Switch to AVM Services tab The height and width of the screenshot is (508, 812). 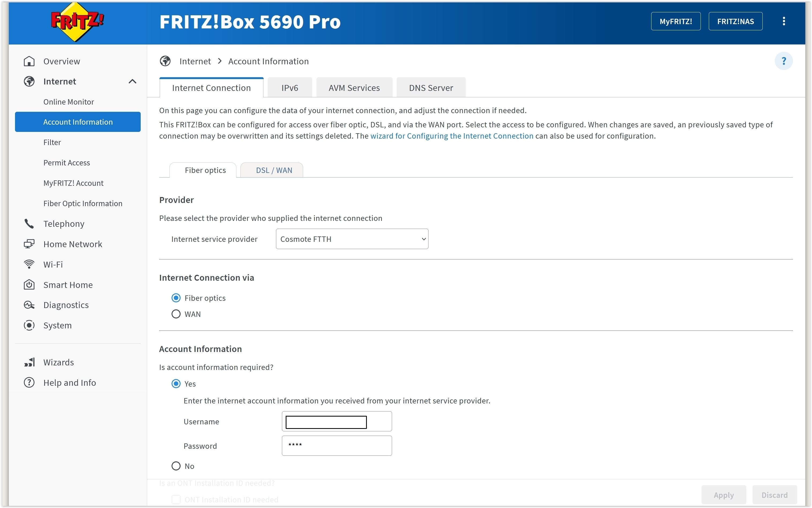(354, 88)
